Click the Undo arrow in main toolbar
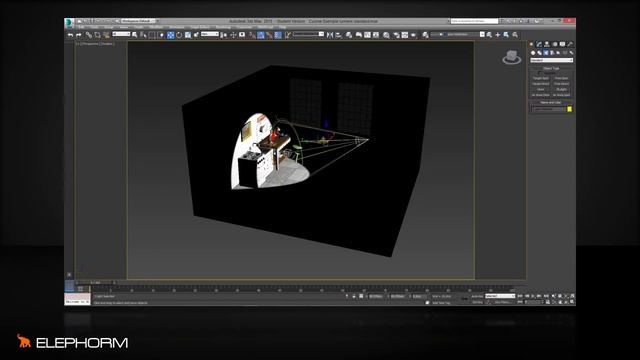 70,35
